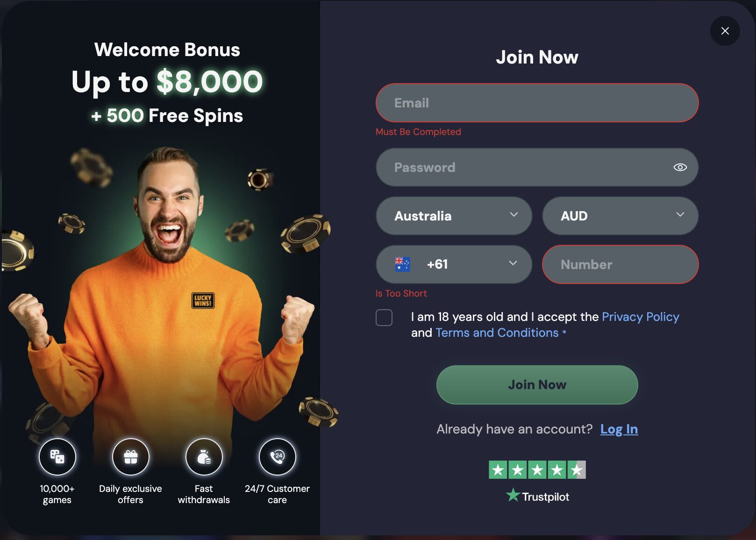
Task: Click the Australian flag icon
Action: (x=402, y=264)
